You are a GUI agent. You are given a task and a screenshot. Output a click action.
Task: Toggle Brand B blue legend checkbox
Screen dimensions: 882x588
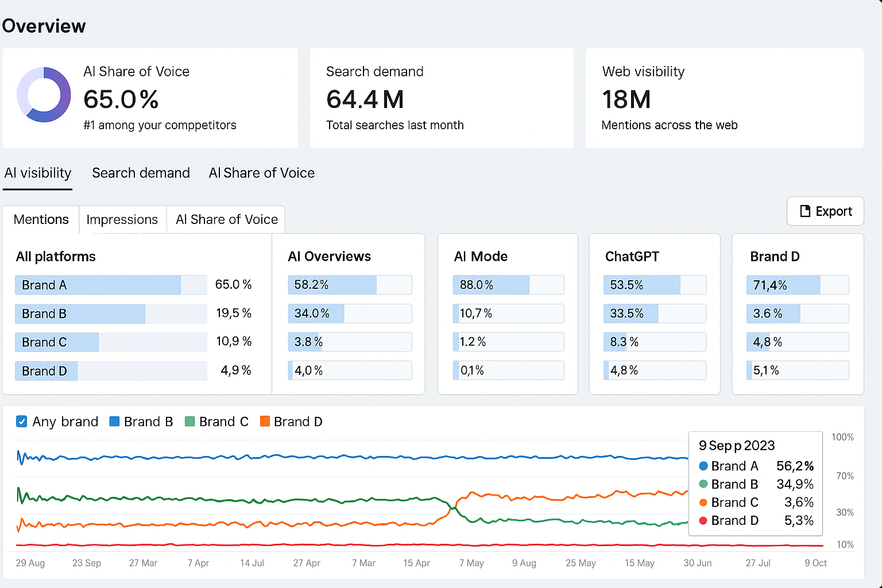point(114,421)
